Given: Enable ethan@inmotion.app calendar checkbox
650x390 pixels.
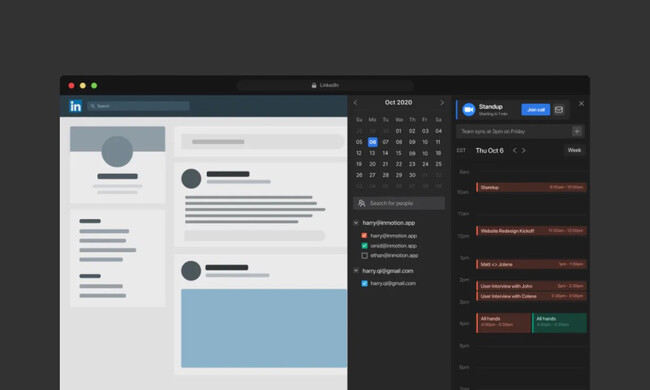Looking at the screenshot, I should tap(364, 256).
